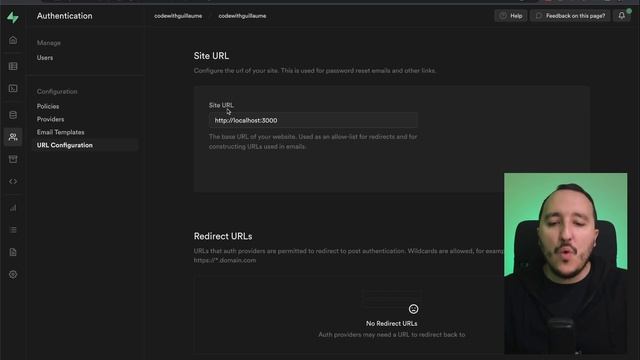Open the SQL Editor icon
This screenshot has height=360, width=640.
pyautogui.click(x=13, y=89)
